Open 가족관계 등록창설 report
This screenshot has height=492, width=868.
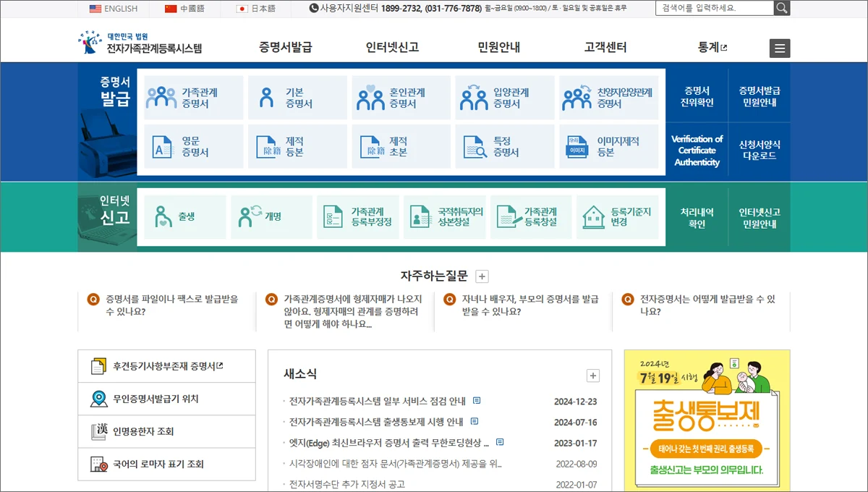[x=532, y=217]
